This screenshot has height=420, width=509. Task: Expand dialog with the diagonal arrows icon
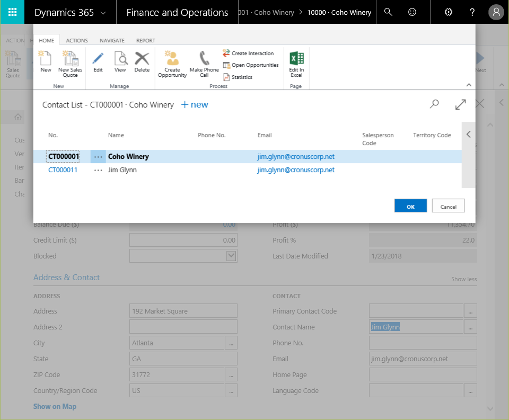click(x=460, y=104)
